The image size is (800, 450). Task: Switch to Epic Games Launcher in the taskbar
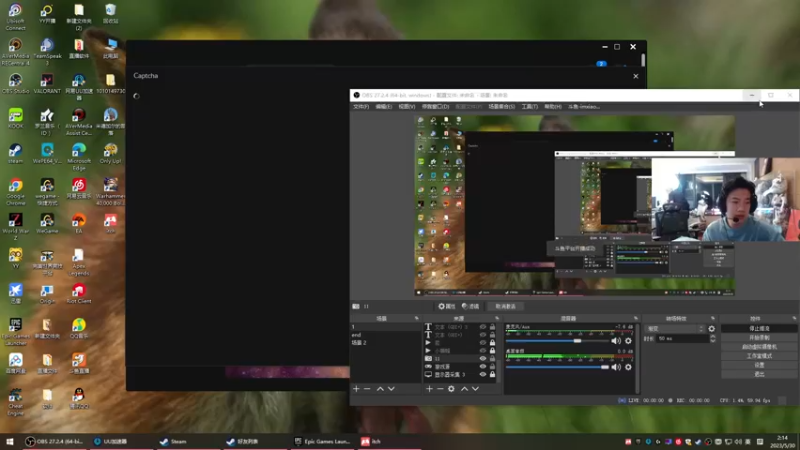pos(322,442)
